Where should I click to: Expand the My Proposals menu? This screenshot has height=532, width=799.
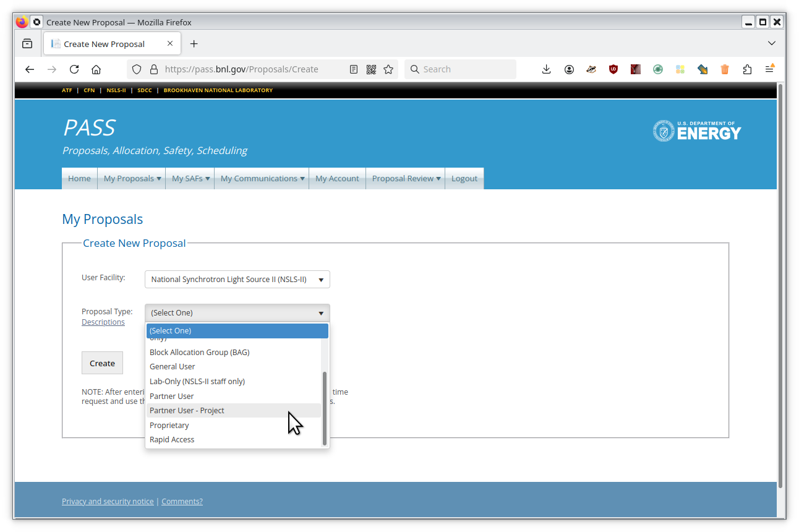(x=132, y=178)
